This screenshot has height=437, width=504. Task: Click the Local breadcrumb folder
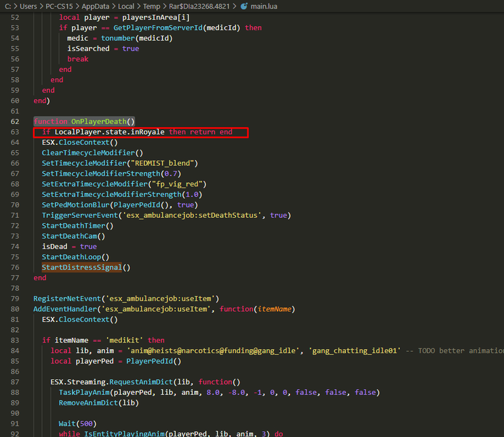coord(126,6)
